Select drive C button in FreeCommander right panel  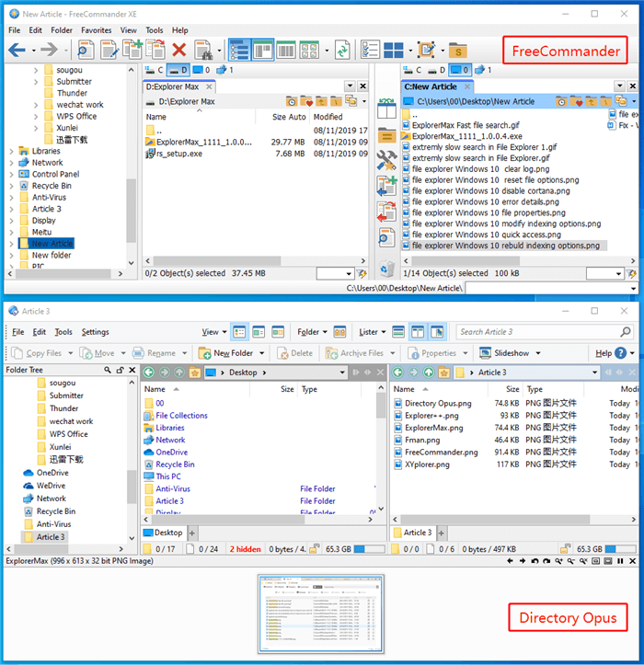tap(412, 70)
